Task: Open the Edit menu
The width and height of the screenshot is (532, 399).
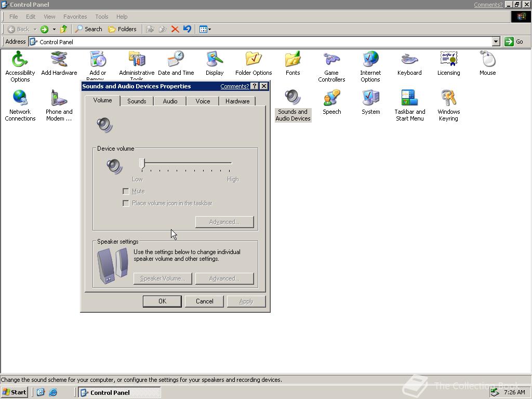Action: point(31,17)
